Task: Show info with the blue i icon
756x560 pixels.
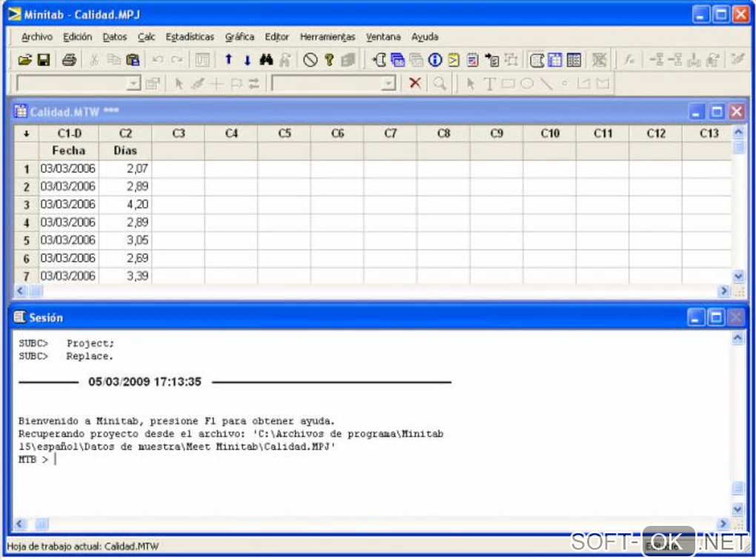Action: (435, 60)
